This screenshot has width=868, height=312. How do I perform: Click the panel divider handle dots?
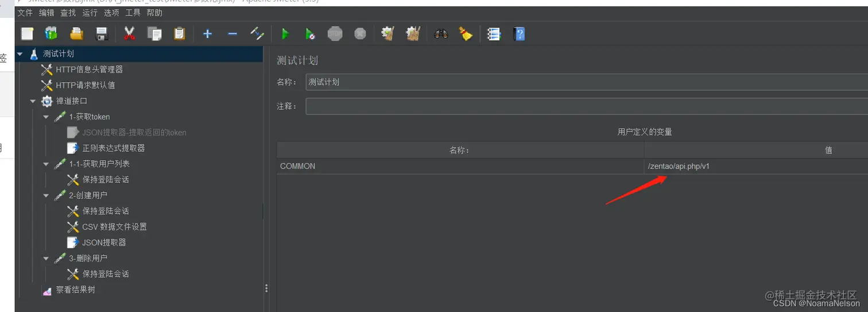[266, 288]
